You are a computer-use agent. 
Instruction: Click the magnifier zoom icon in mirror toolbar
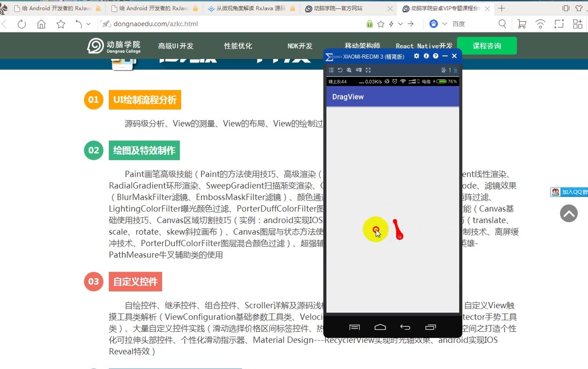point(349,70)
